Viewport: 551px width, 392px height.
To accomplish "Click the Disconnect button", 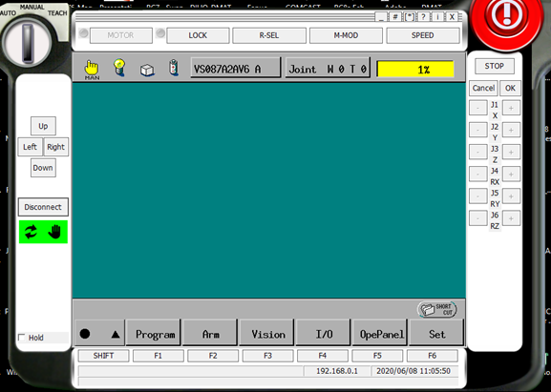I will (43, 207).
